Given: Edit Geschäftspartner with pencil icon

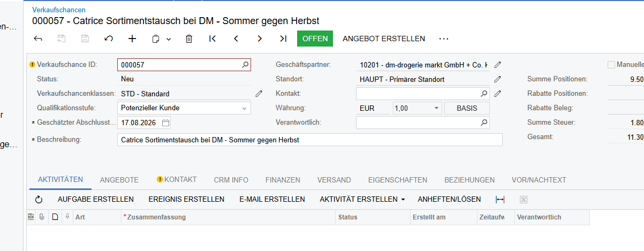Looking at the screenshot, I should [x=497, y=65].
